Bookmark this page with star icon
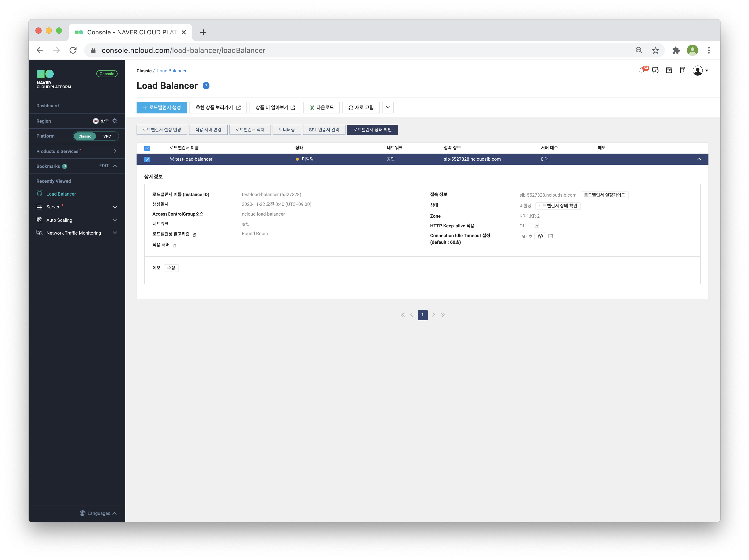This screenshot has height=560, width=749. coord(656,51)
